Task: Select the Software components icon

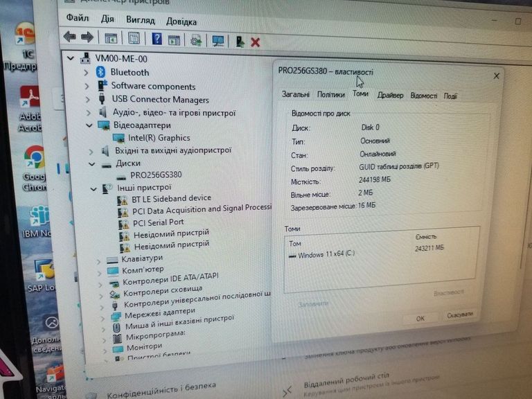Action: tap(103, 85)
